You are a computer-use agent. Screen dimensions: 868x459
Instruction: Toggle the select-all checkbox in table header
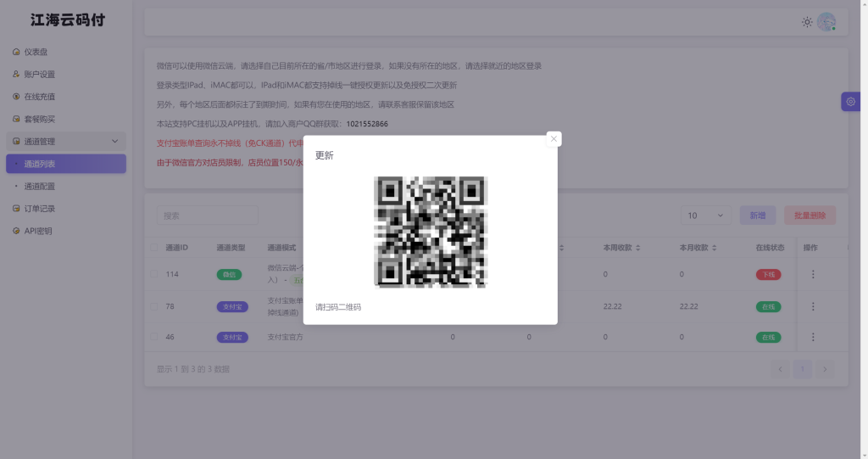click(x=154, y=248)
